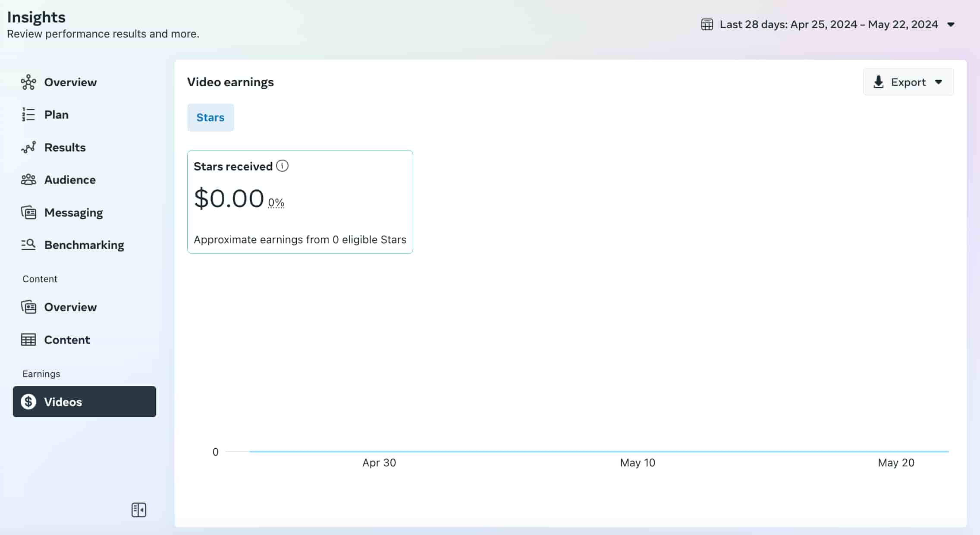Viewport: 980px width, 535px height.
Task: Open the Benchmarking section
Action: pyautogui.click(x=84, y=245)
